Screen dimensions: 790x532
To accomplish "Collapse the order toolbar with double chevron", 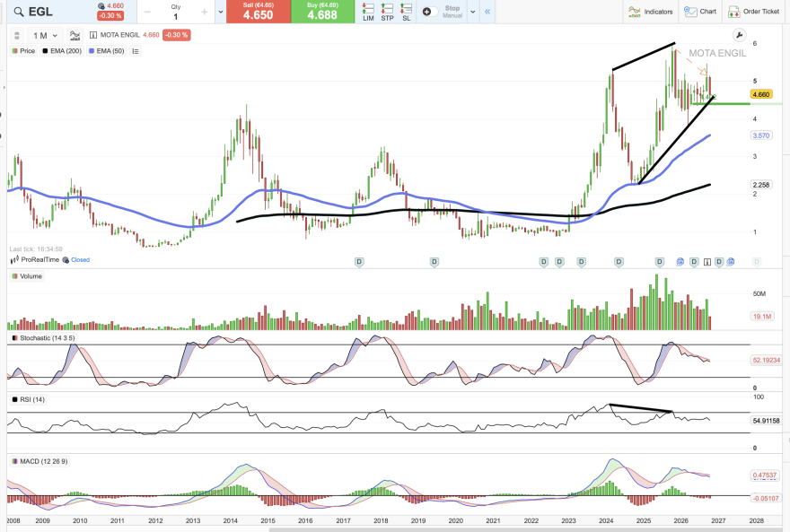I will [487, 12].
